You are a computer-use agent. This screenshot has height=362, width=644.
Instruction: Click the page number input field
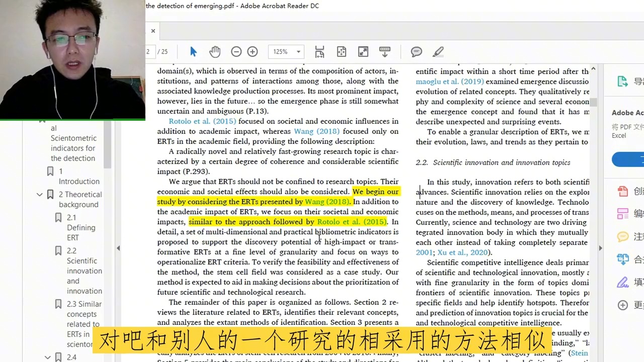(x=150, y=52)
